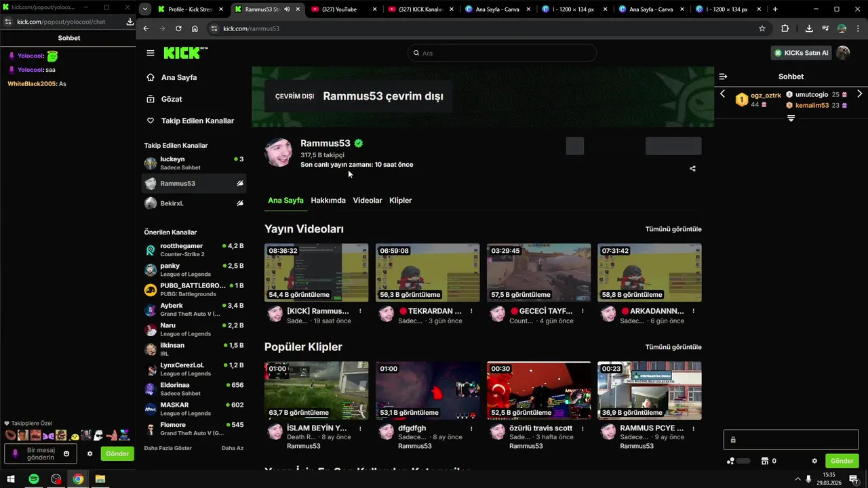Select the Ana Sayfa channel tab
The image size is (868, 488).
[285, 201]
